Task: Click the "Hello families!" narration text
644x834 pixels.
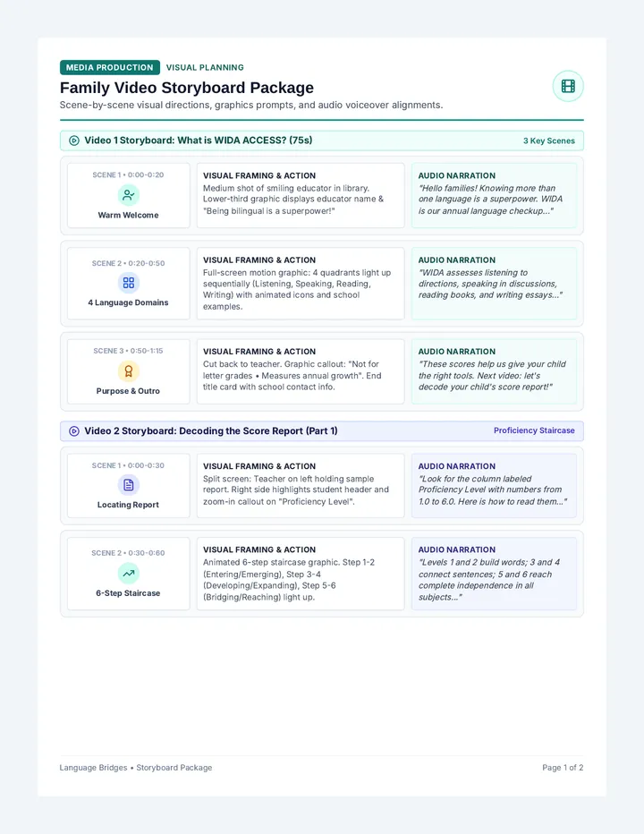Action: (x=490, y=200)
